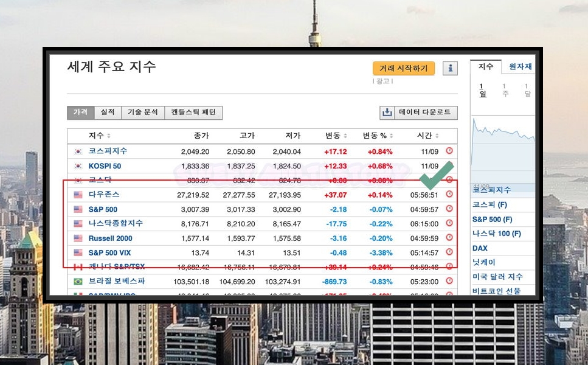The image size is (588, 365).
Task: Click Russell 2000 high value 1,593.77
Action: pyautogui.click(x=241, y=238)
